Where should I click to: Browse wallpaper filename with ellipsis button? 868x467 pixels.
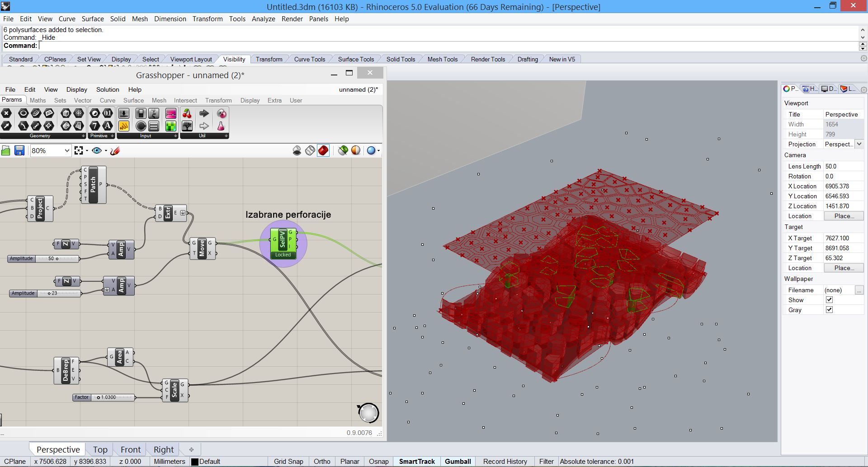click(859, 290)
